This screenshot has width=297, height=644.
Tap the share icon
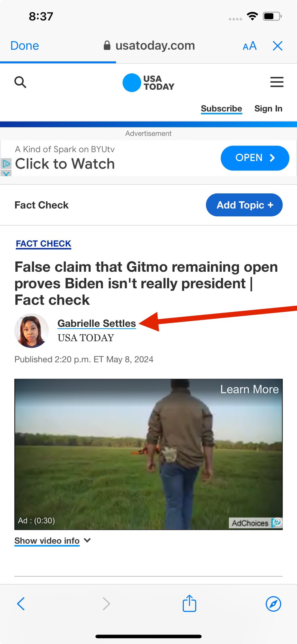click(189, 603)
